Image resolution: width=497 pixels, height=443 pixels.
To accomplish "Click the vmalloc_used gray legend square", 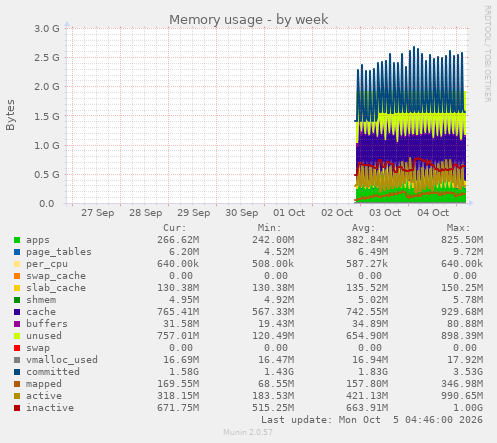I will pos(17,360).
